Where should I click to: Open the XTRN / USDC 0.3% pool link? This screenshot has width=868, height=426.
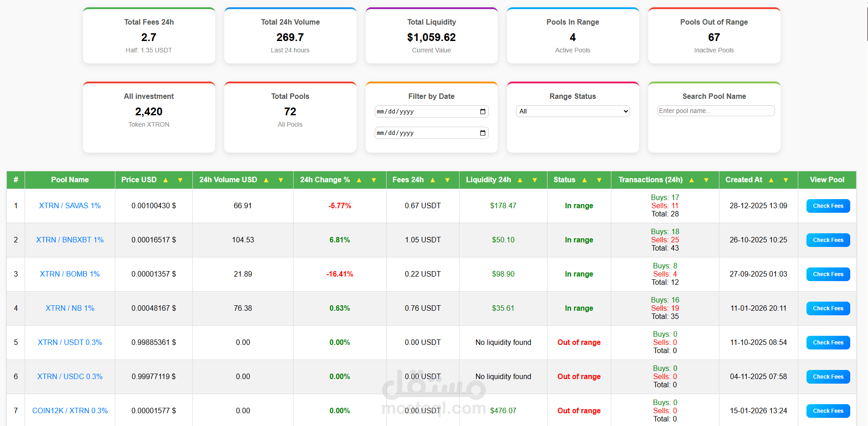[70, 376]
